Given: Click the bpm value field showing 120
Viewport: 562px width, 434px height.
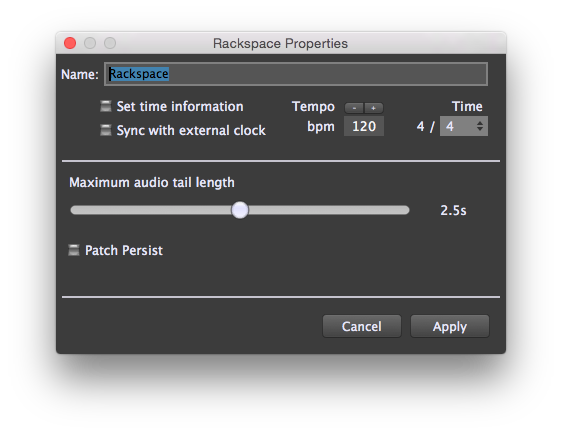Looking at the screenshot, I should pyautogui.click(x=364, y=126).
